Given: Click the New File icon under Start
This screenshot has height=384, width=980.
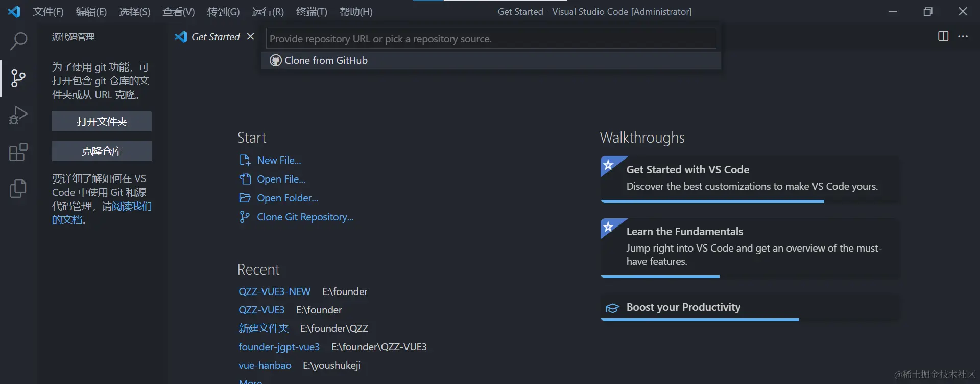Looking at the screenshot, I should tap(245, 160).
